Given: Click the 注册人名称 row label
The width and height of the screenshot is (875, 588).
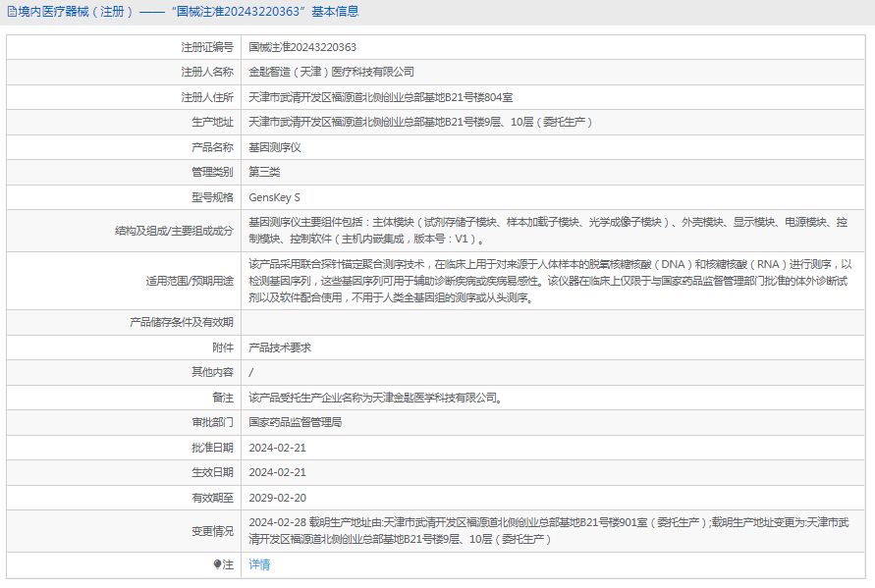Looking at the screenshot, I should tap(207, 72).
